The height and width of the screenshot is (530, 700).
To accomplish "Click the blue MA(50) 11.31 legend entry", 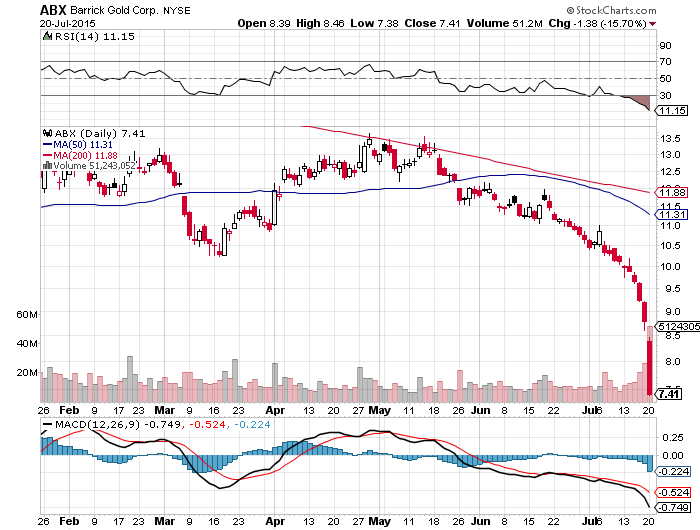I will (x=78, y=145).
